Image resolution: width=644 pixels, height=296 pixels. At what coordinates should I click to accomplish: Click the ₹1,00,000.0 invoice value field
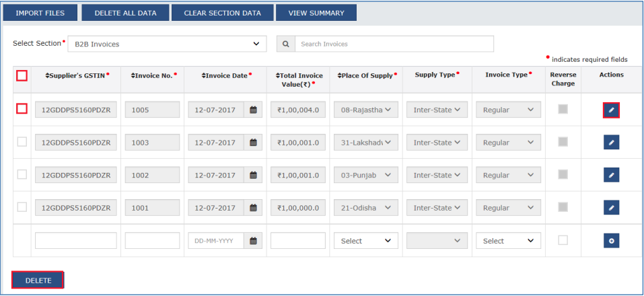click(298, 208)
